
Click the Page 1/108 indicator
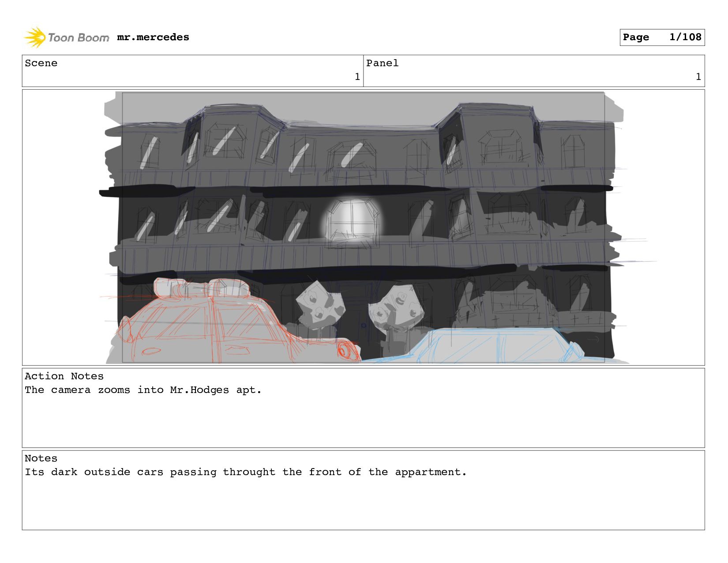coord(662,37)
